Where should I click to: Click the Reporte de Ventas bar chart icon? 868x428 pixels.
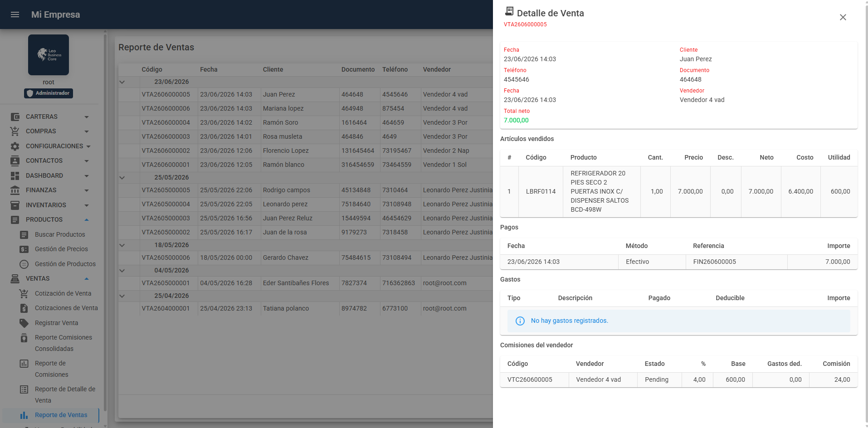(x=24, y=415)
